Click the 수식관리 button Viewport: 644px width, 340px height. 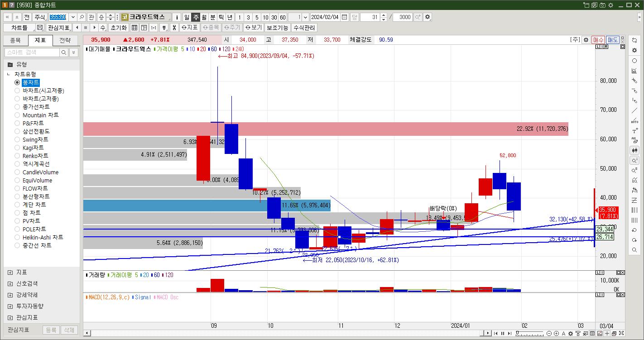(304, 28)
